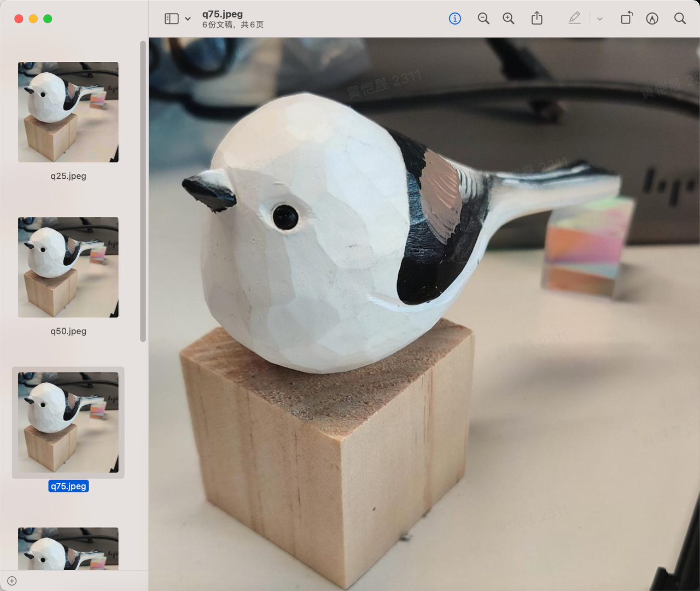The width and height of the screenshot is (700, 591).
Task: Open the sidebar view options chevron
Action: [x=188, y=19]
